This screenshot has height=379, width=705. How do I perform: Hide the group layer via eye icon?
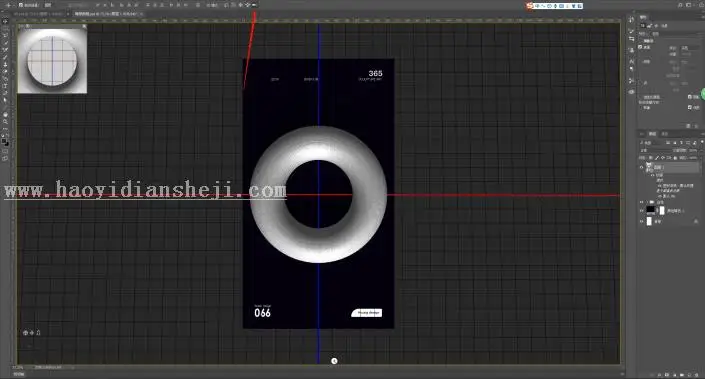click(642, 202)
